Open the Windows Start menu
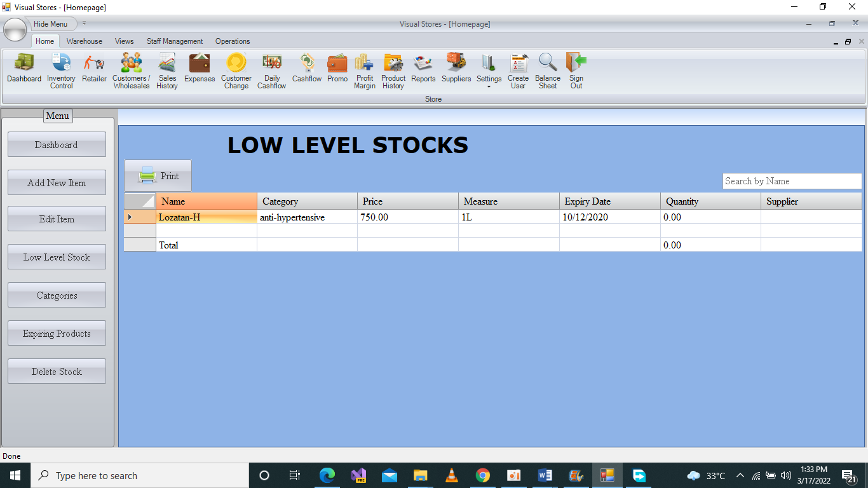The height and width of the screenshot is (488, 868). coord(15,475)
